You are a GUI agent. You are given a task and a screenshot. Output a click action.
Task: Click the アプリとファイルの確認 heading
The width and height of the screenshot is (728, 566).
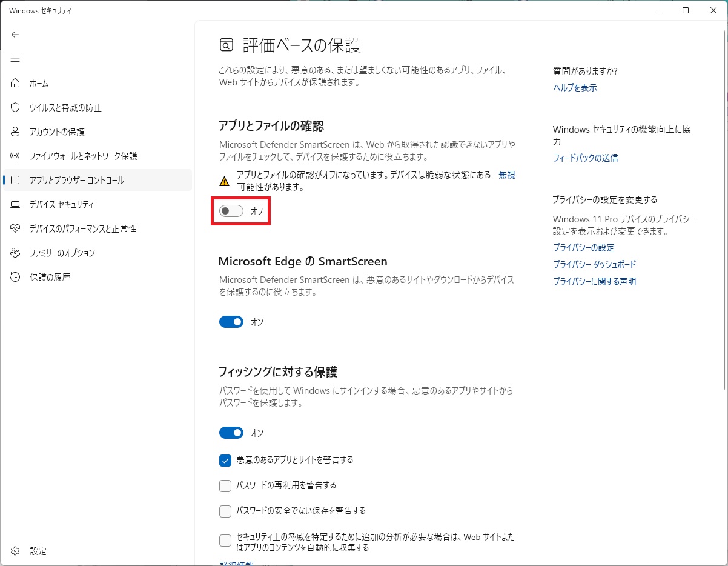pyautogui.click(x=271, y=126)
